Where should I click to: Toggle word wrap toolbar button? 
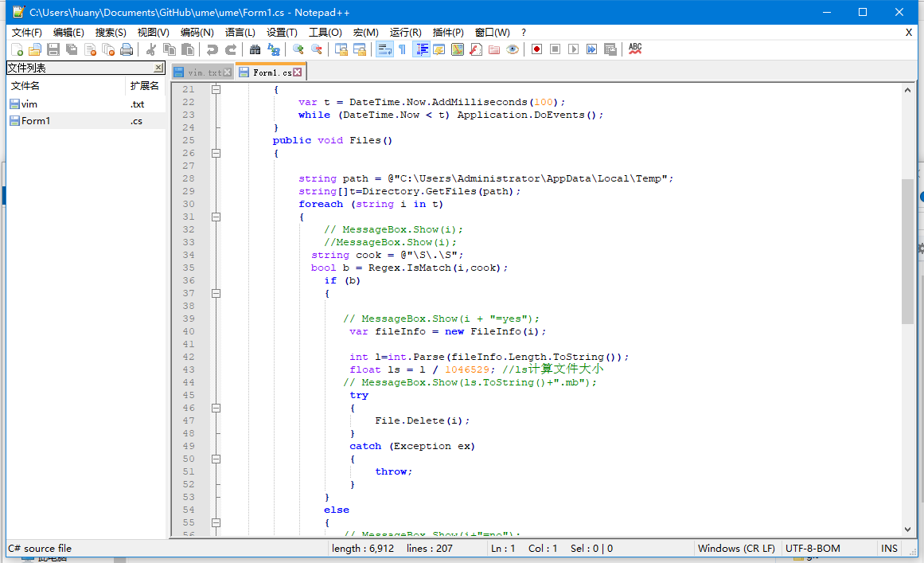pyautogui.click(x=384, y=49)
